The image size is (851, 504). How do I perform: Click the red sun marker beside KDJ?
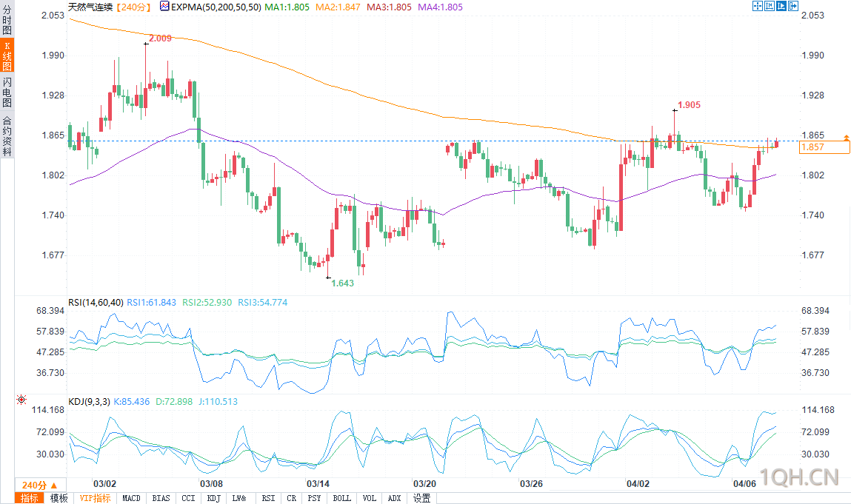pyautogui.click(x=21, y=400)
